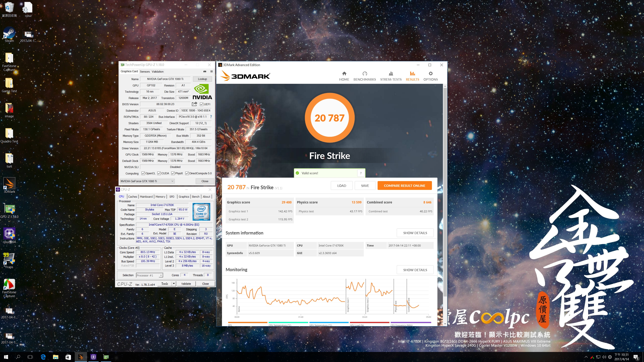This screenshot has width=644, height=362.
Task: Click the CPU-Z taskbar icon
Action: [93, 357]
